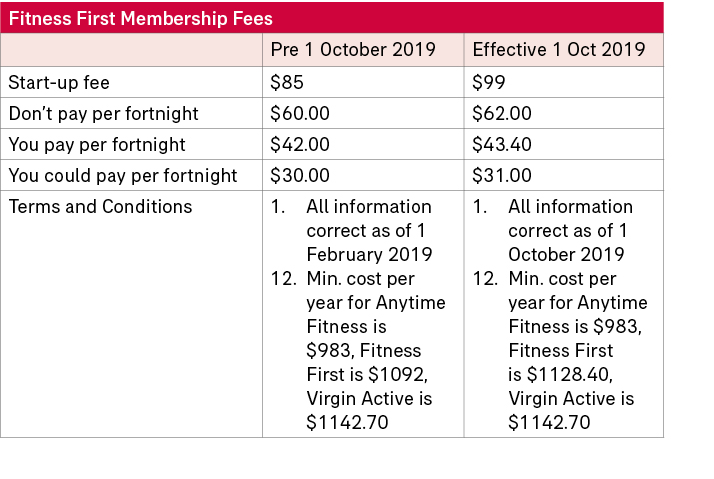Click the 1 February 2019 terms text
The width and height of the screenshot is (714, 479).
369,254
